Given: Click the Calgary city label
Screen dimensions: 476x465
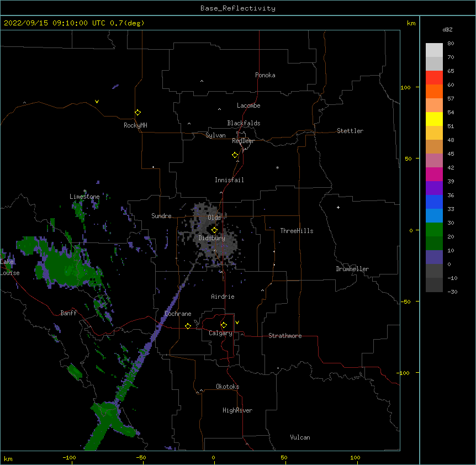Looking at the screenshot, I should pos(220,333).
